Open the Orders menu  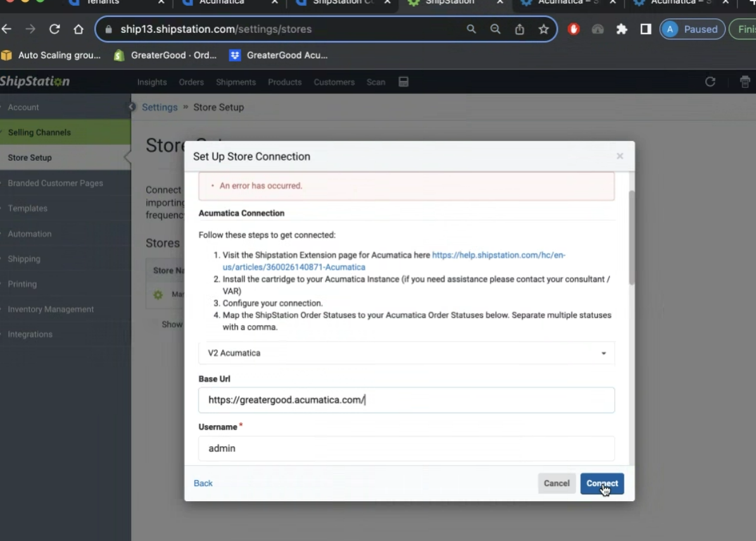tap(191, 82)
